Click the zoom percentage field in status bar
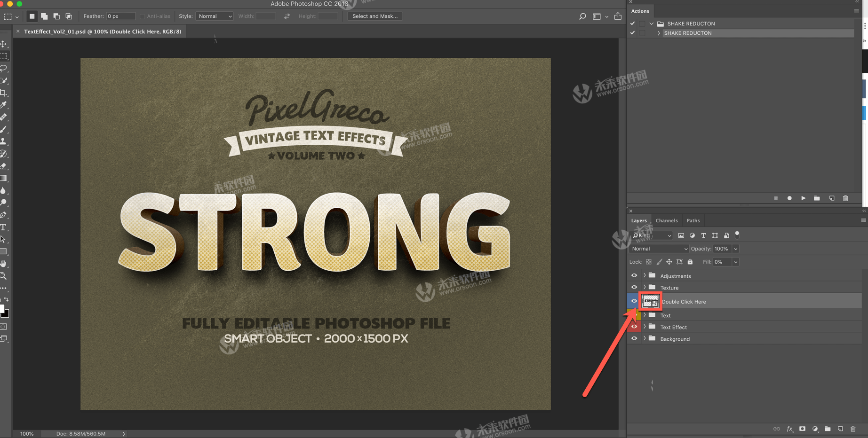Viewport: 868px width, 438px height. (27, 434)
